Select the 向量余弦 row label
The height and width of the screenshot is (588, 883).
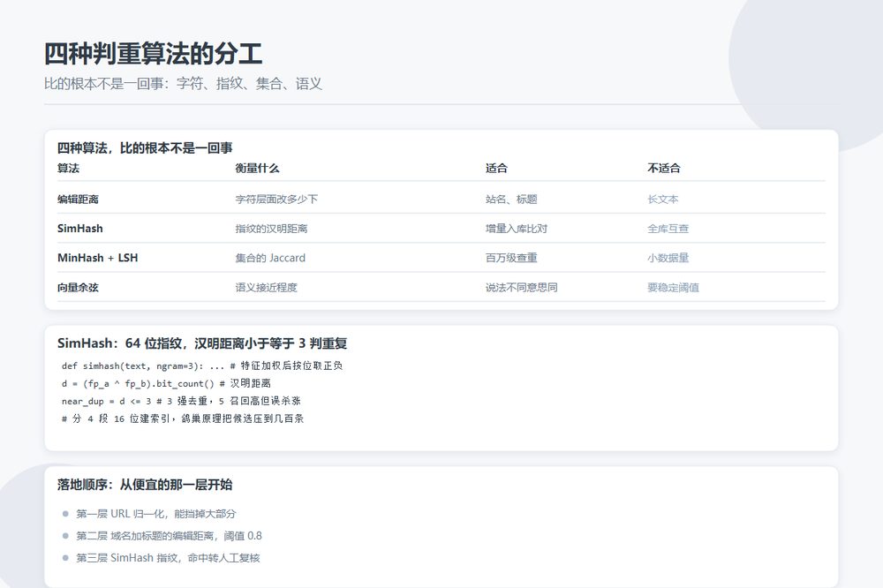pyautogui.click(x=78, y=288)
